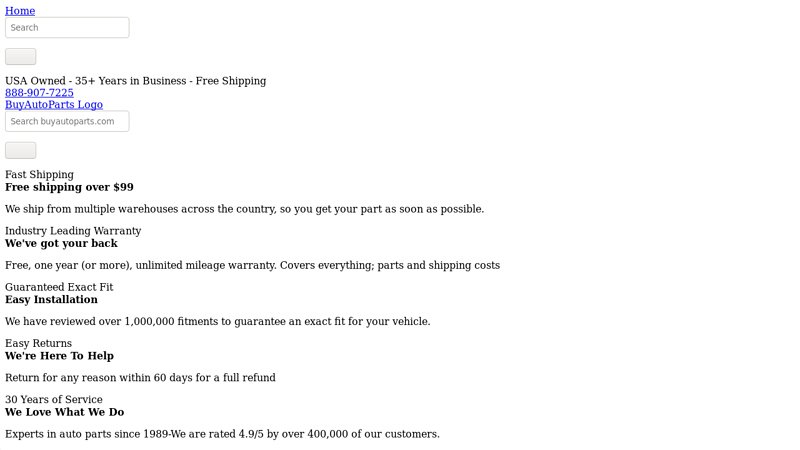Screen dimensions: 800x450
Task: Click the unlimited mileage warranty description
Action: 252,265
